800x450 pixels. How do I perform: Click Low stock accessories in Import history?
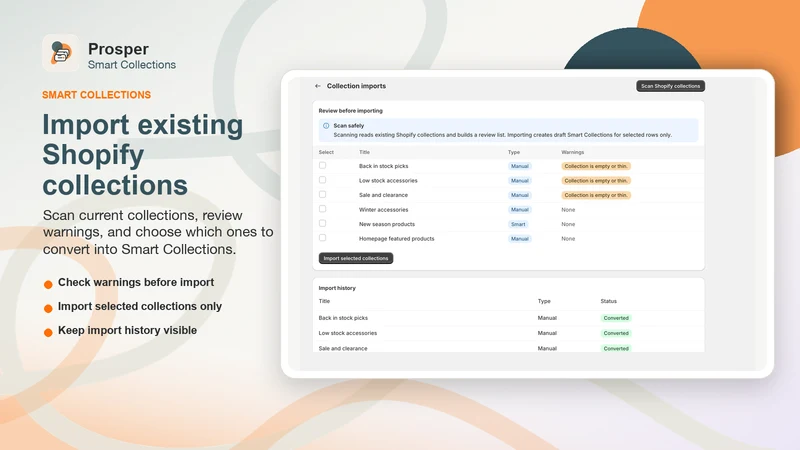(x=347, y=333)
